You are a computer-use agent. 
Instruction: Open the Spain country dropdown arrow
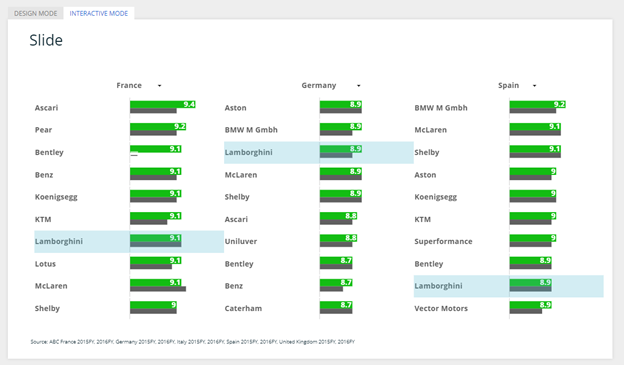pos(534,86)
